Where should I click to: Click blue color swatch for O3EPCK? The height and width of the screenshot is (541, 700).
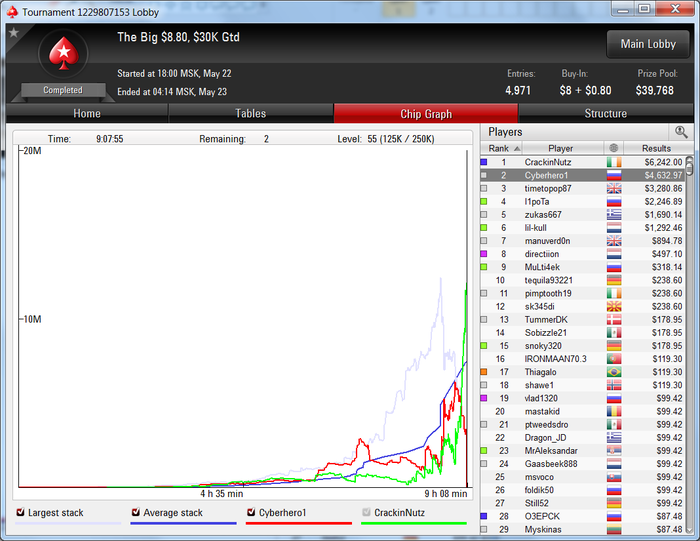coord(483,516)
